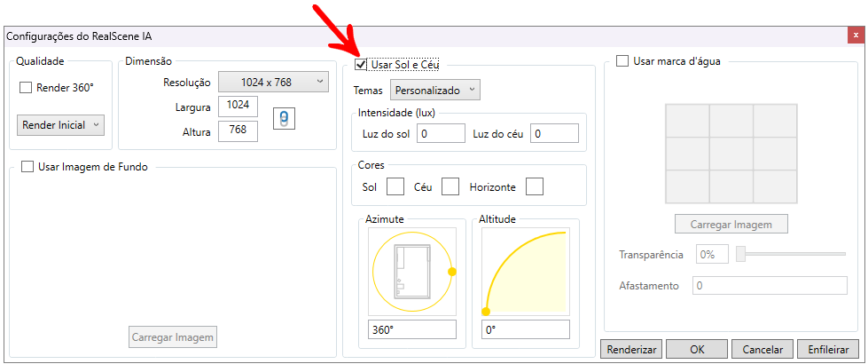
Task: Open the Sol color swatch
Action: [x=395, y=186]
